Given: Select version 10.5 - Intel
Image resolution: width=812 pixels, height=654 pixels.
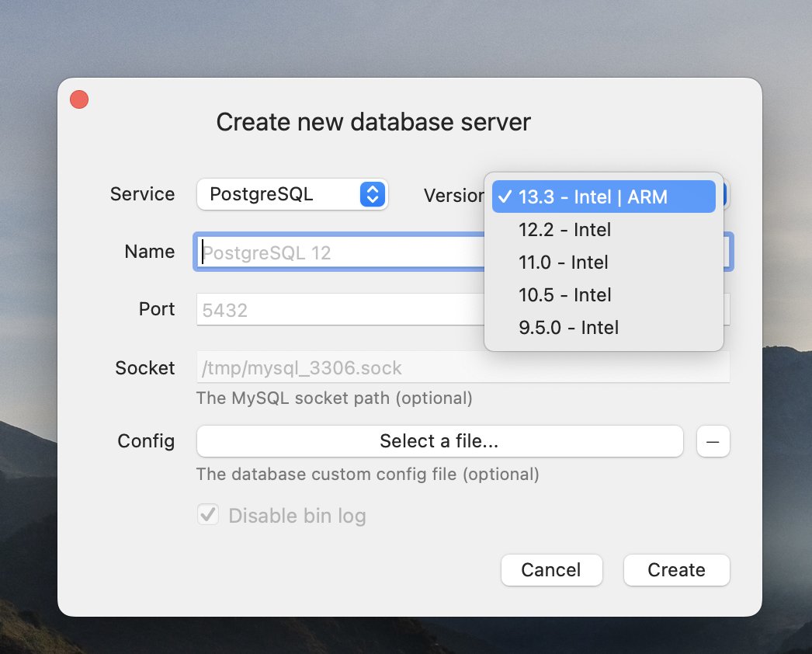Looking at the screenshot, I should (603, 295).
